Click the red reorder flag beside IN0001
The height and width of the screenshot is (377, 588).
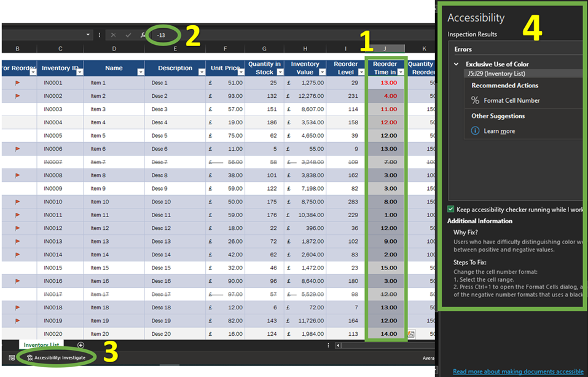[x=18, y=83]
